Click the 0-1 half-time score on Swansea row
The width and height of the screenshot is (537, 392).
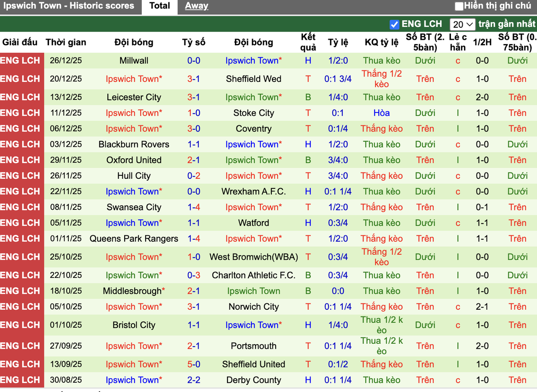tap(482, 207)
